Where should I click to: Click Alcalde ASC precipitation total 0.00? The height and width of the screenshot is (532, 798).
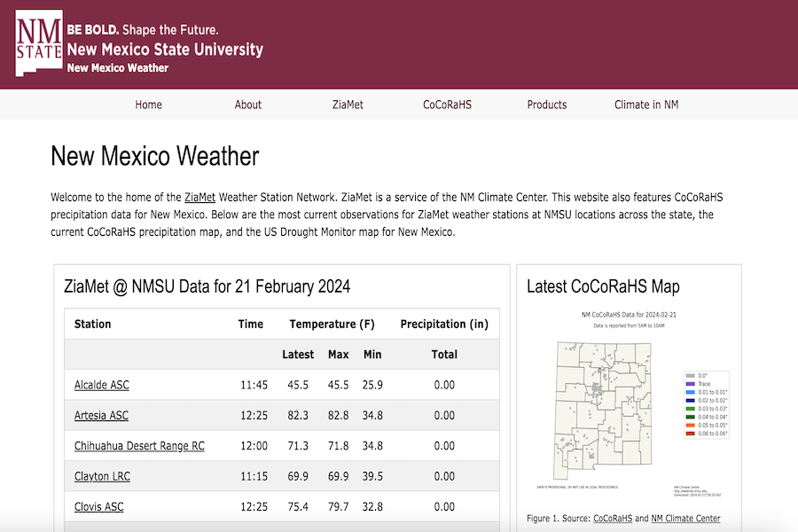point(444,385)
